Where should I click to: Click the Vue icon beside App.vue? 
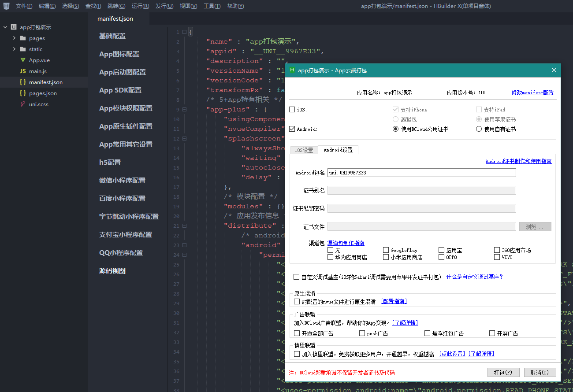pyautogui.click(x=22, y=60)
